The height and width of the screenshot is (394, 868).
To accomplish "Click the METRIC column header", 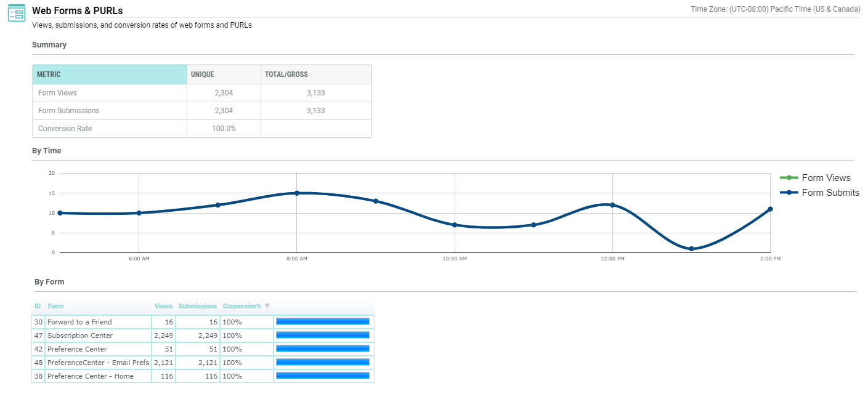I will click(110, 74).
